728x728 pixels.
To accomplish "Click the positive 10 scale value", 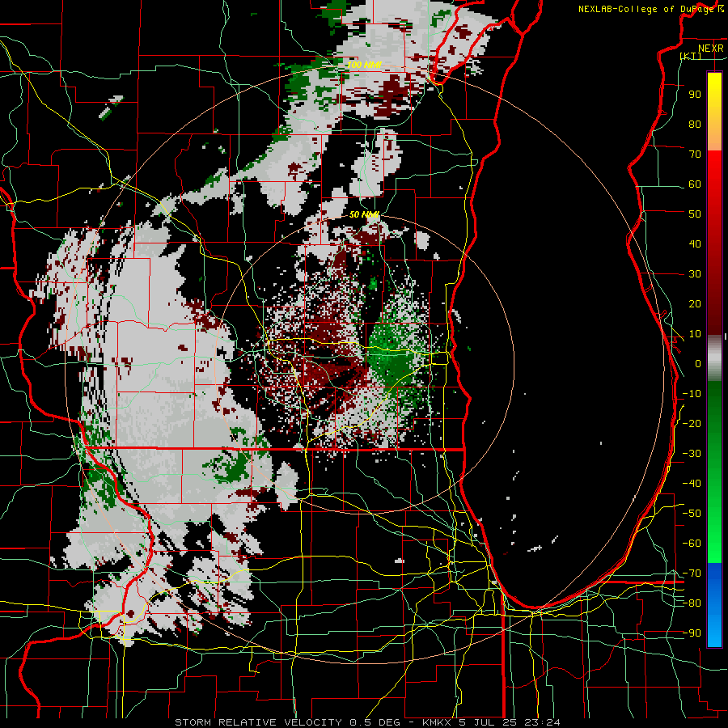I will [x=695, y=334].
